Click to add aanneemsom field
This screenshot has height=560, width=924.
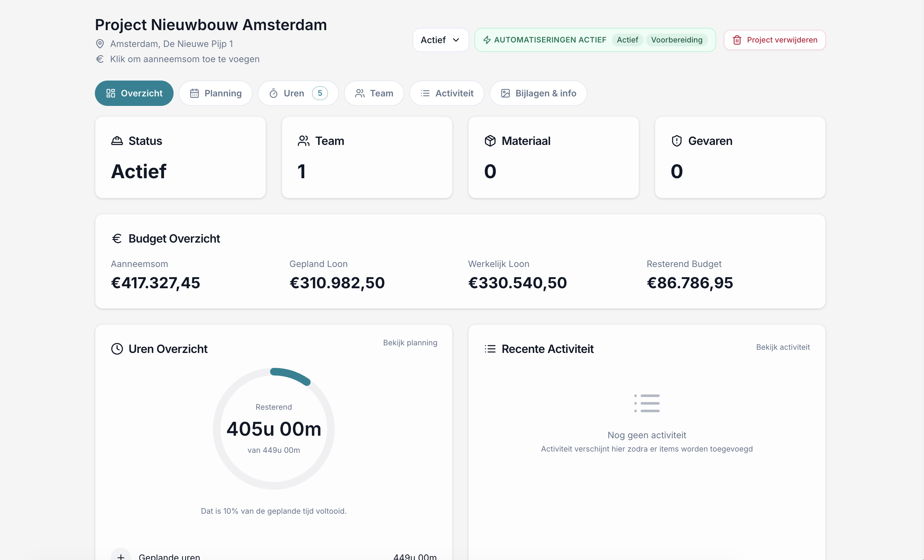click(184, 59)
